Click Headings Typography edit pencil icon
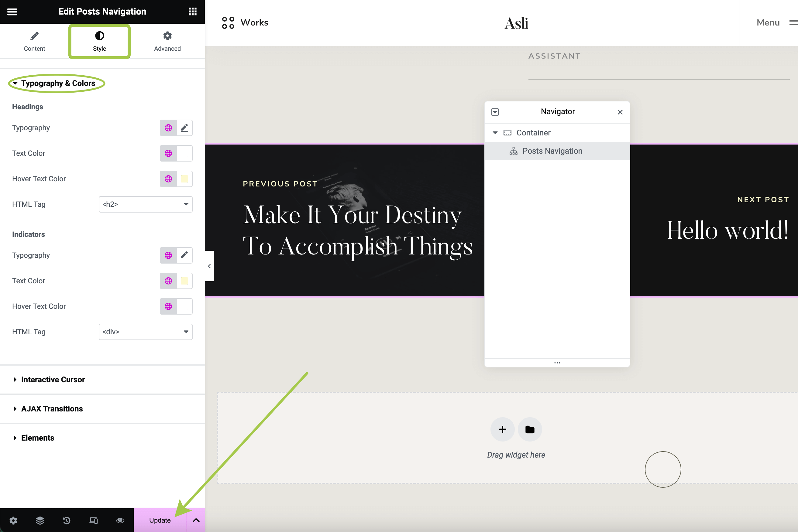798x532 pixels. coord(184,128)
